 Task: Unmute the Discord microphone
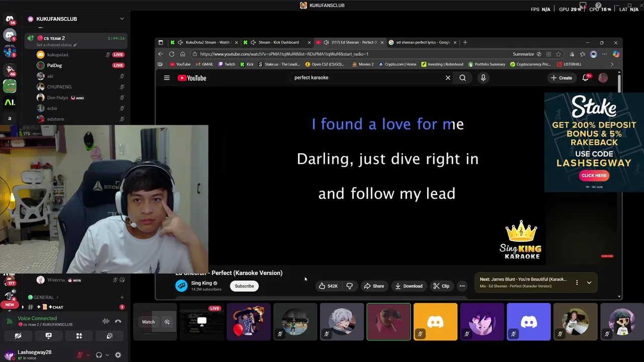tap(79, 355)
